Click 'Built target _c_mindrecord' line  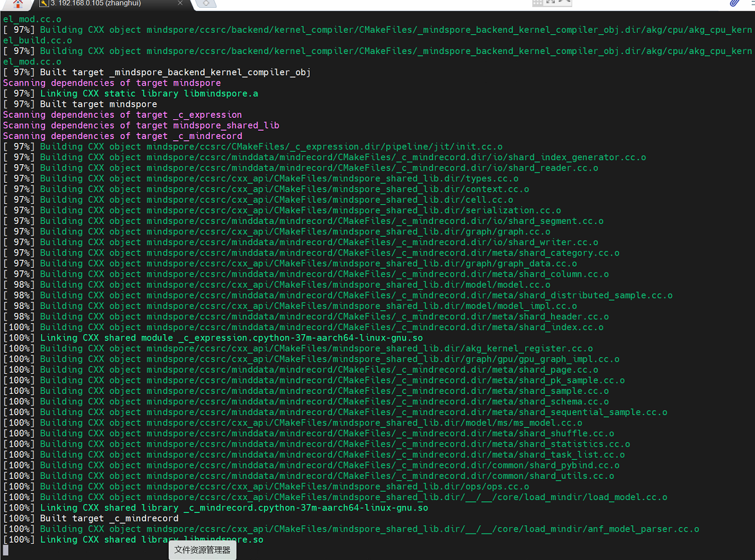(91, 517)
